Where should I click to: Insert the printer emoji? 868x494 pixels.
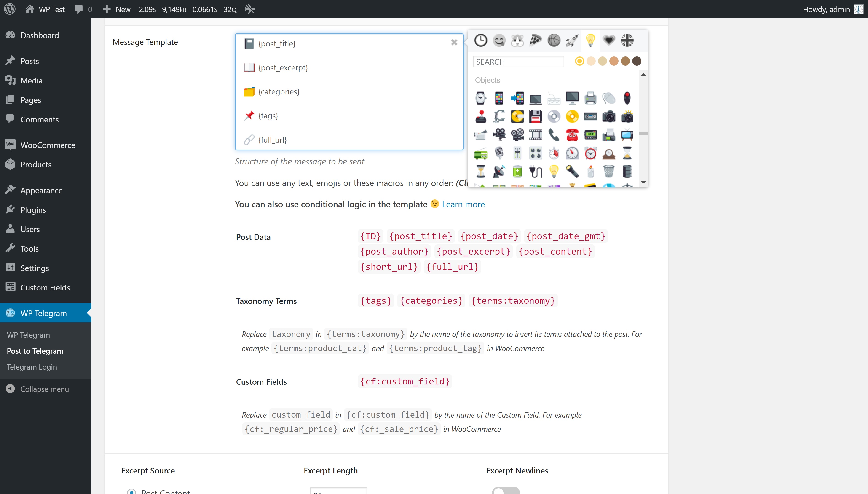click(590, 98)
